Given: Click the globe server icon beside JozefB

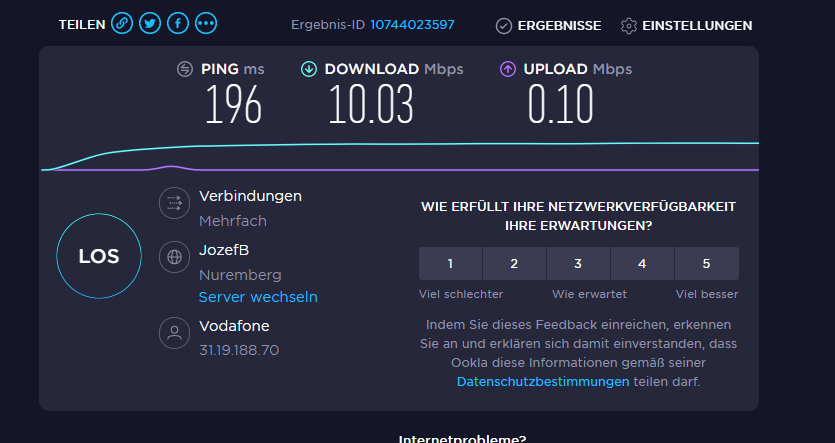Looking at the screenshot, I should click(x=174, y=257).
